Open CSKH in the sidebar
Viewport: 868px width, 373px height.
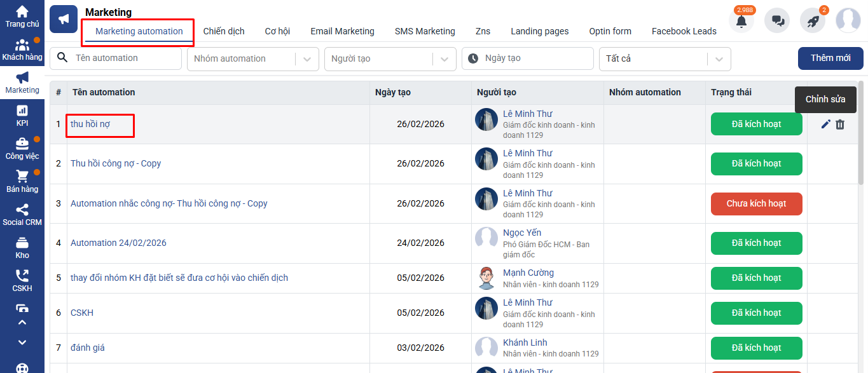22,281
